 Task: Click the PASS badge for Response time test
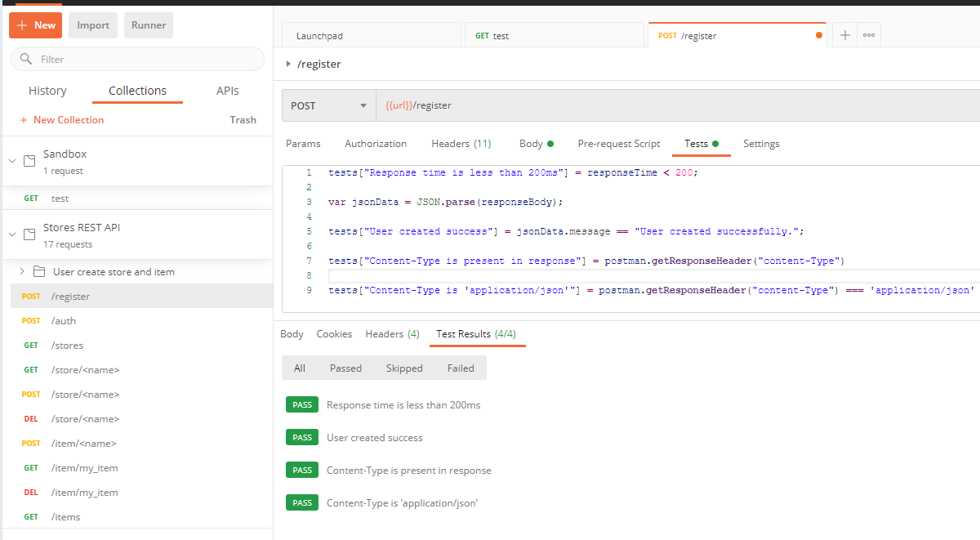tap(302, 405)
